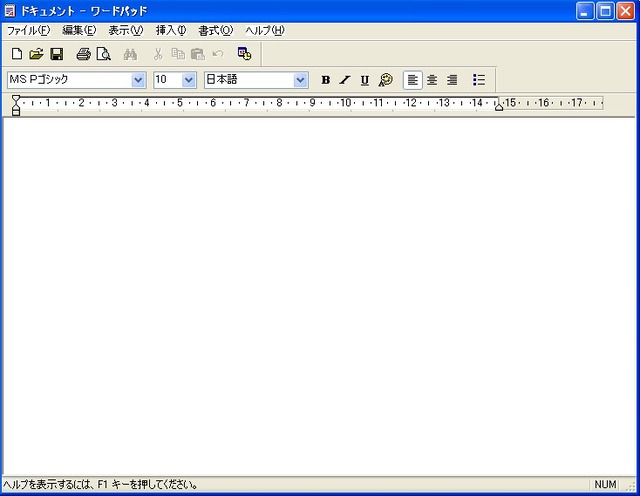Expand the MS Pゴシック font dropdown

138,80
